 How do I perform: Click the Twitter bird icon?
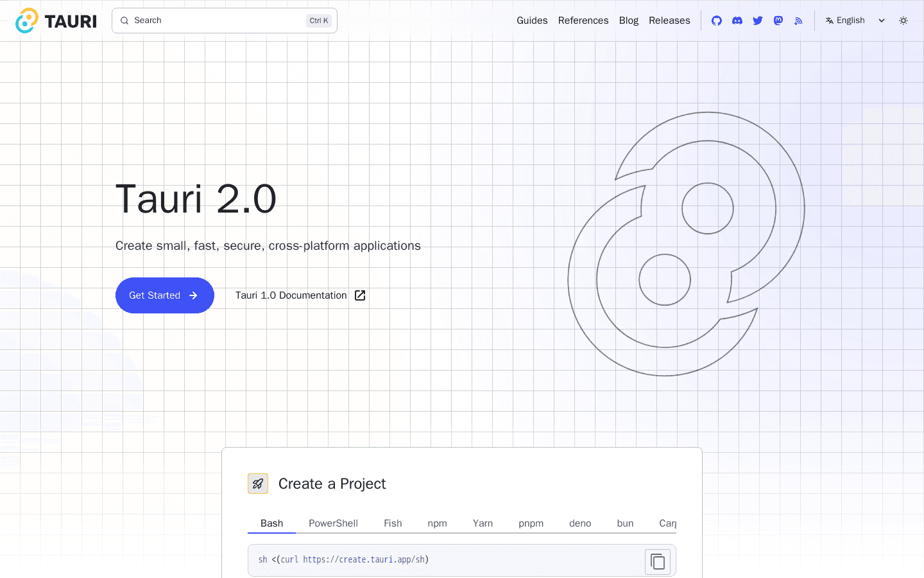(x=758, y=21)
